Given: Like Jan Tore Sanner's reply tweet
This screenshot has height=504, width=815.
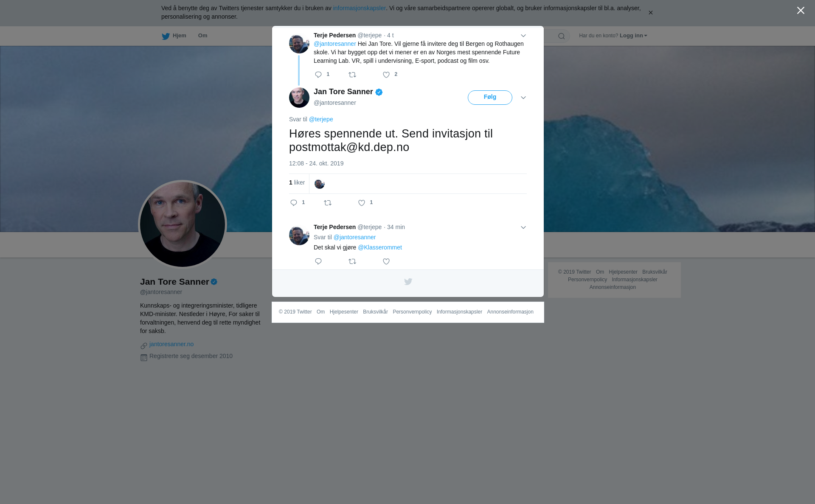Looking at the screenshot, I should click(362, 203).
